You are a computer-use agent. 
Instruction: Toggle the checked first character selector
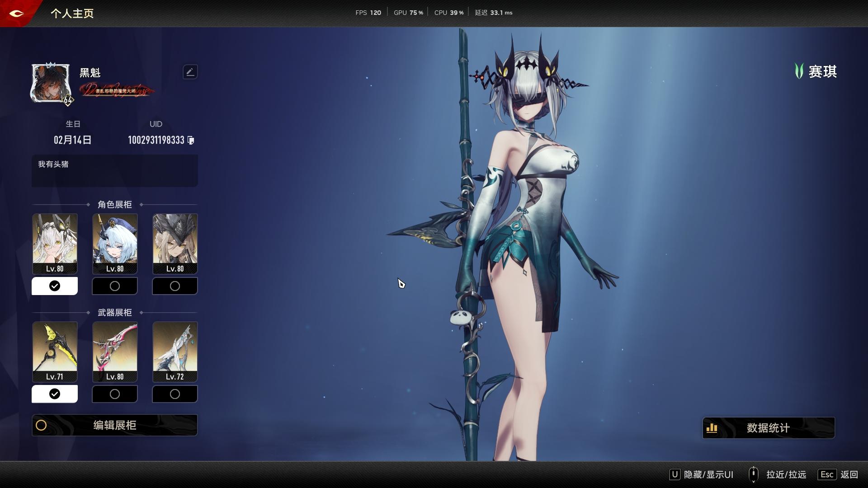click(55, 286)
